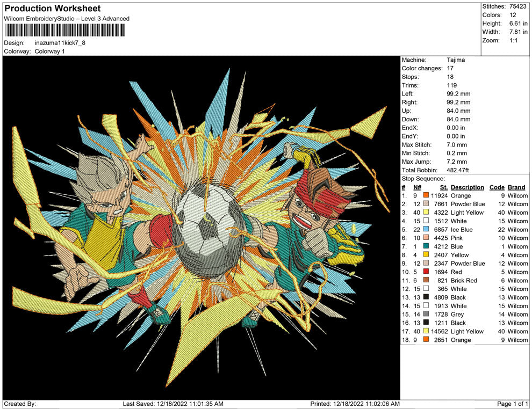Image resolution: width=532 pixels, height=409 pixels.
Task: Click the Last Saved timestamp
Action: 173,404
